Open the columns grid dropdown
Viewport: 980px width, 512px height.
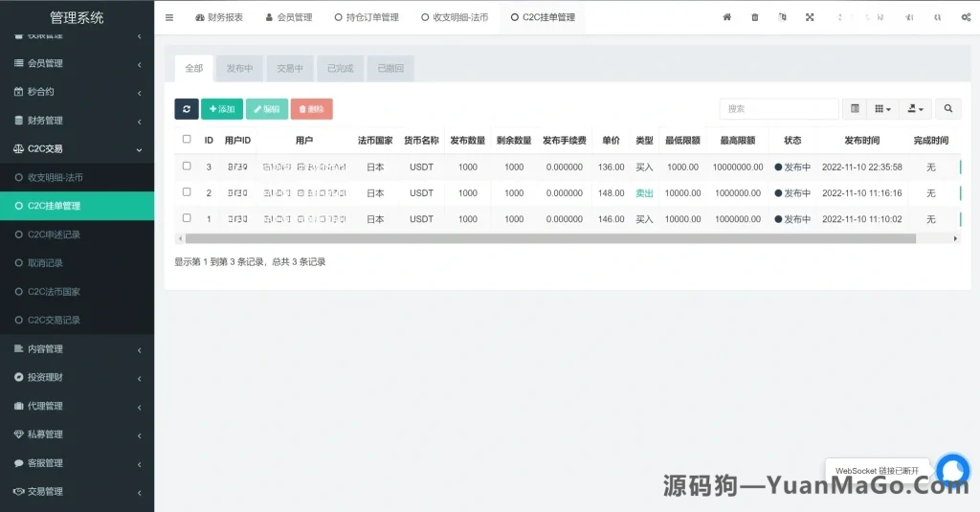pyautogui.click(x=882, y=109)
